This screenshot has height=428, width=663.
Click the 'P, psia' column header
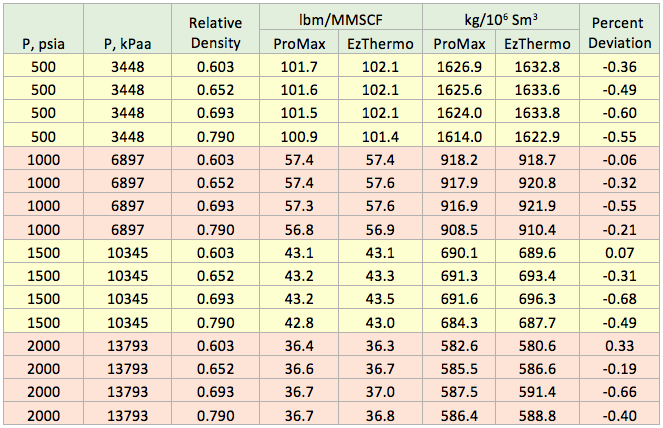tap(44, 29)
